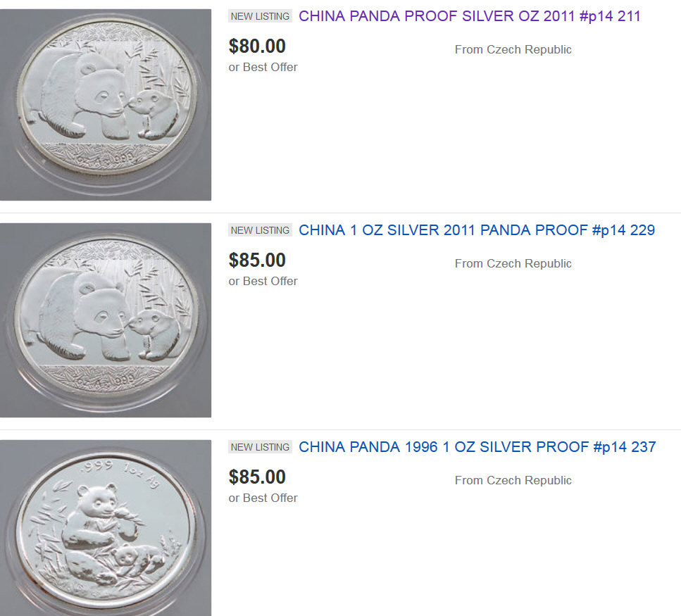
Task: Click the NEW LISTING badge beside listing #p14 237
Action: (x=260, y=447)
